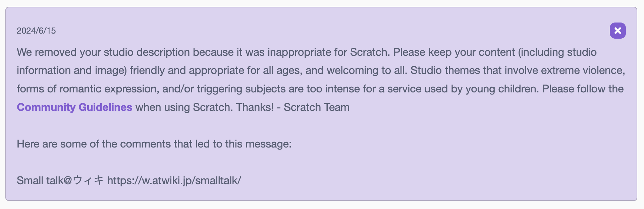Click the 'Here are some of the comments' line

tap(154, 144)
